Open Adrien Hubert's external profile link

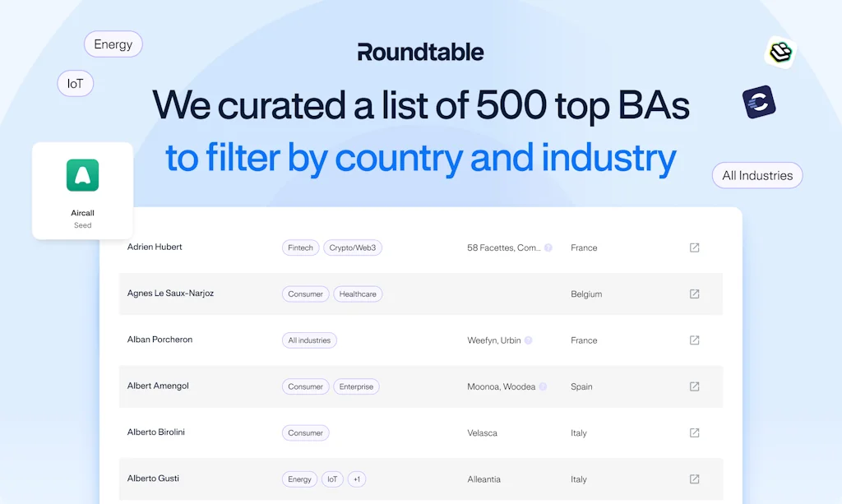point(694,247)
